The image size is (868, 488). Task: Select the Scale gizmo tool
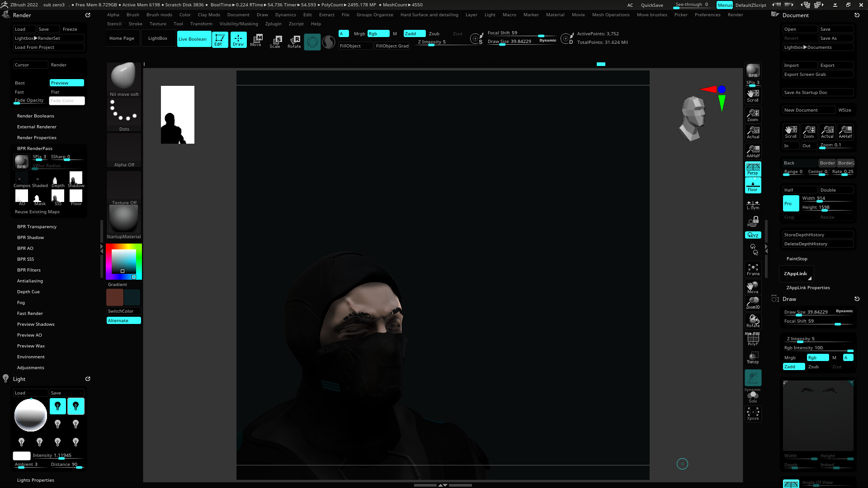pos(275,41)
